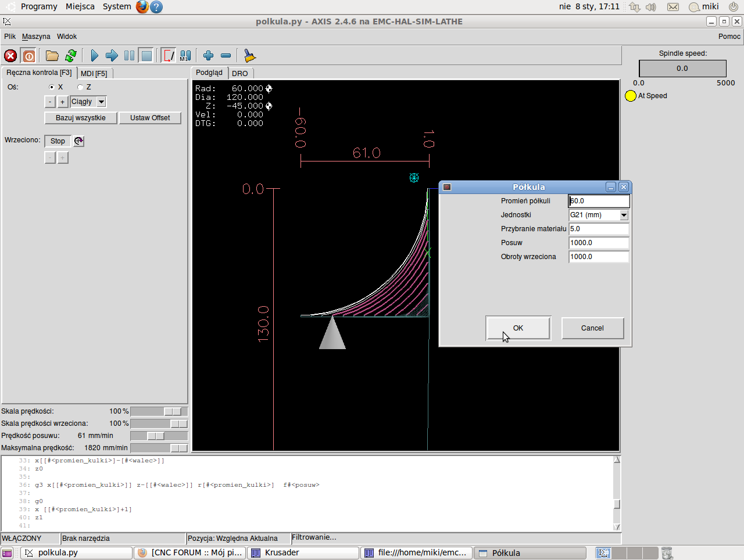Open the volume control in system tray
Image resolution: width=744 pixels, height=560 pixels.
[651, 7]
